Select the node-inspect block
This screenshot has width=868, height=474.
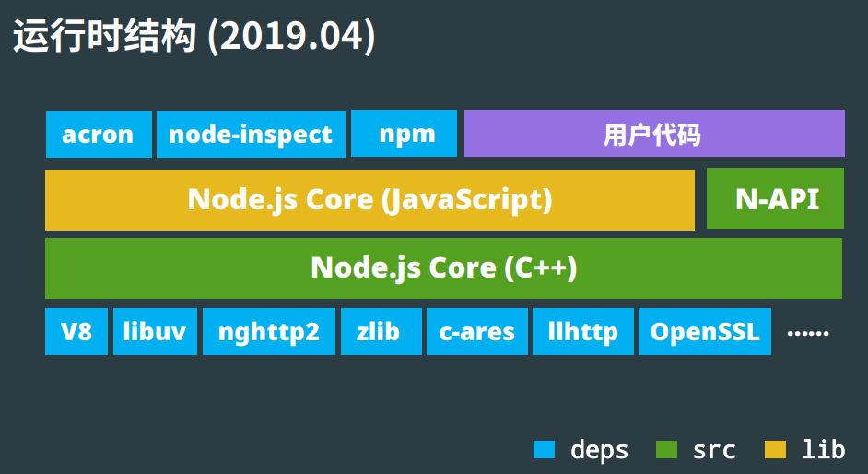point(251,135)
